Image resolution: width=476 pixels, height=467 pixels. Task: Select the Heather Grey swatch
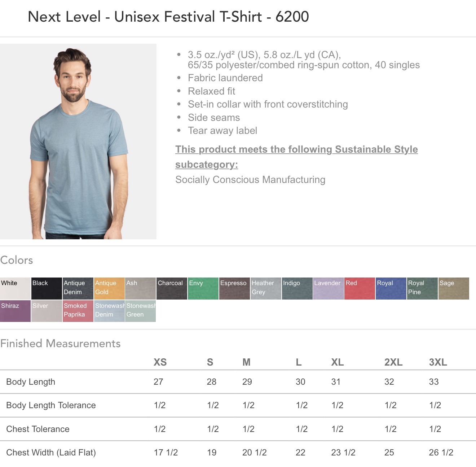(x=266, y=288)
